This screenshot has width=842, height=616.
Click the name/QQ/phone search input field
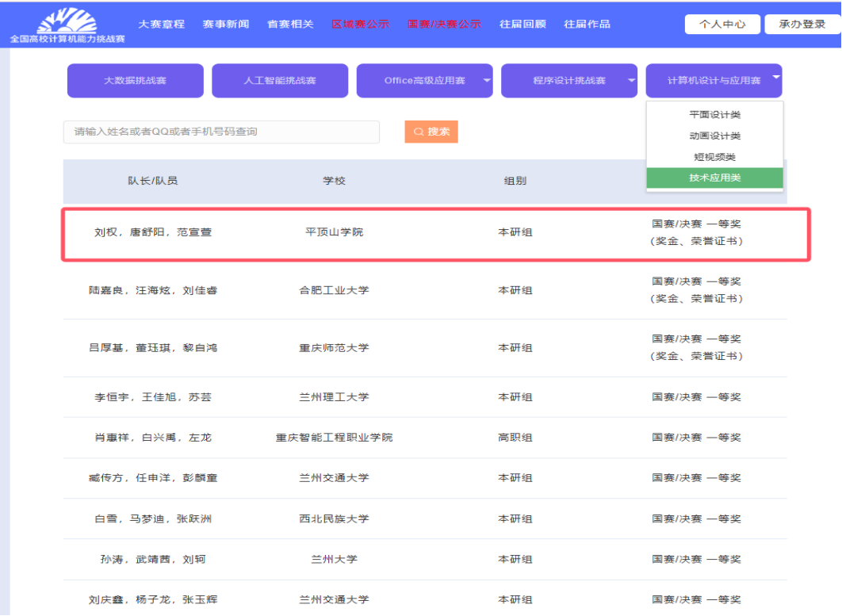[221, 132]
